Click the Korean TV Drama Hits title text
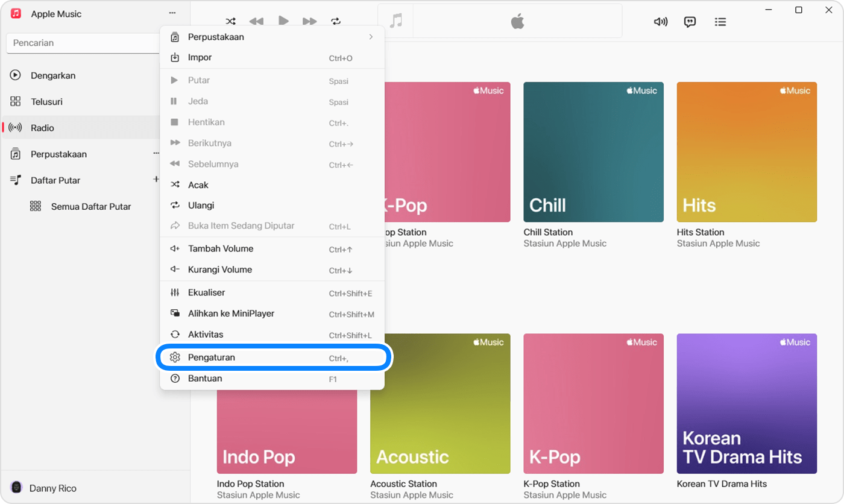 (722, 484)
